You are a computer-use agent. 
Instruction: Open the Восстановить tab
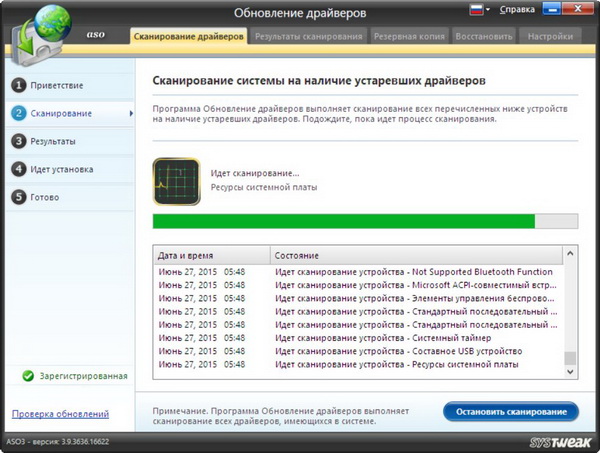(x=484, y=36)
